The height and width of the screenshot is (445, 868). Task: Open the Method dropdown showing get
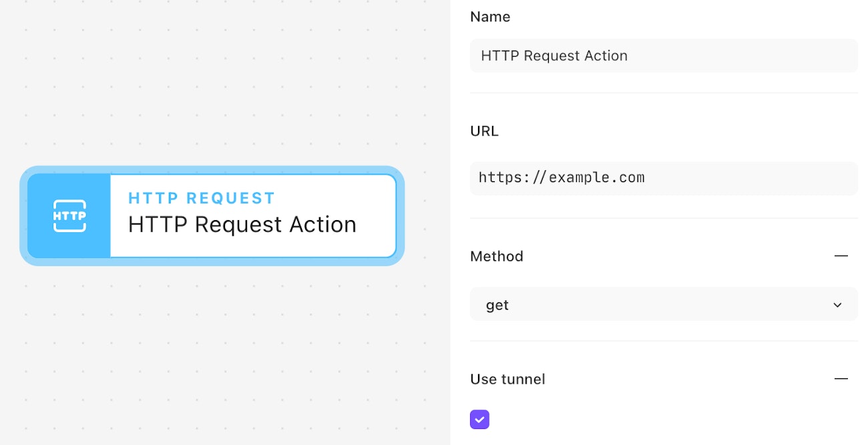pyautogui.click(x=663, y=305)
